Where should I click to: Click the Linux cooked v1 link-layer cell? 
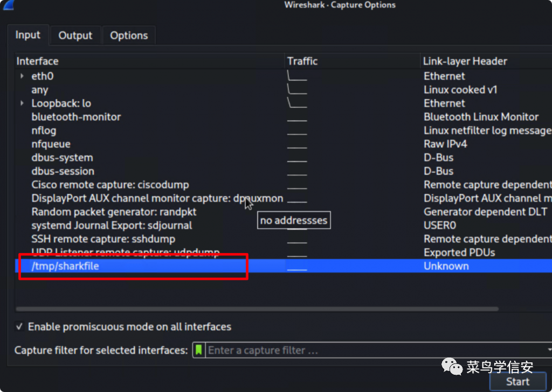point(460,89)
